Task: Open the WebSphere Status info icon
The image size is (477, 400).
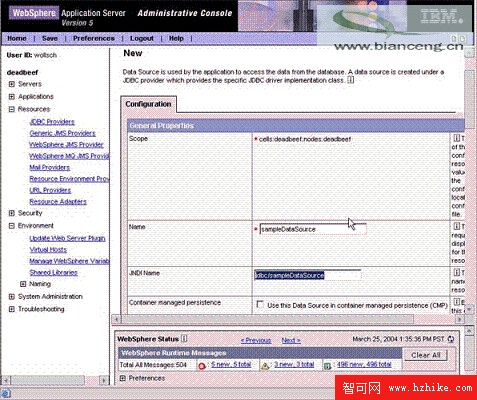Action: click(184, 338)
